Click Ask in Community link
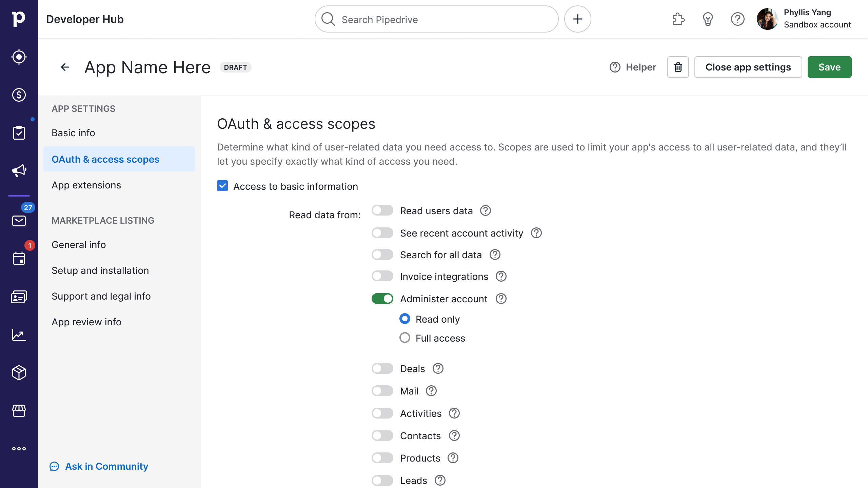This screenshot has width=868, height=488. click(x=107, y=467)
